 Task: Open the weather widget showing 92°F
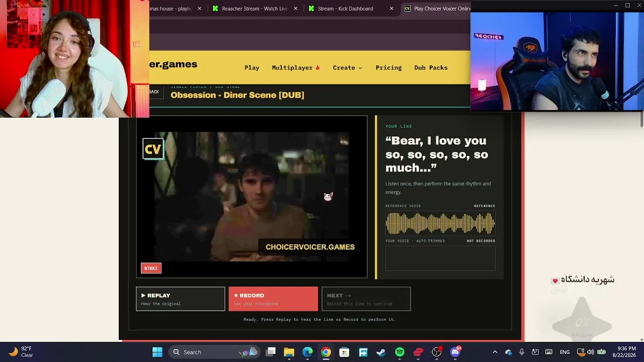(x=21, y=352)
